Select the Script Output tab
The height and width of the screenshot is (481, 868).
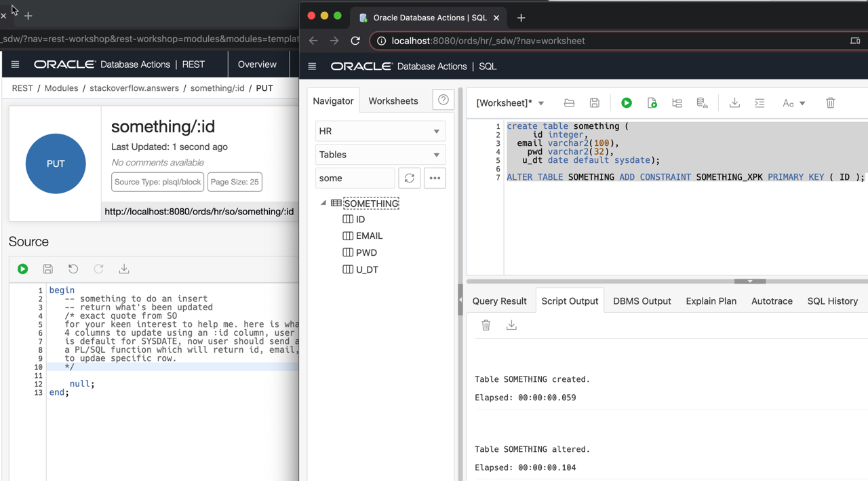tap(570, 301)
